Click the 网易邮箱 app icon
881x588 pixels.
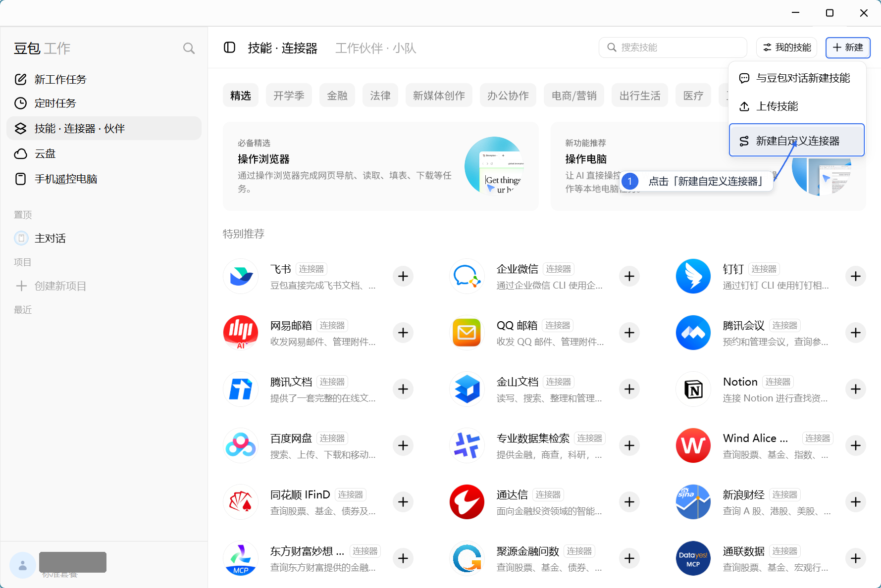(241, 333)
